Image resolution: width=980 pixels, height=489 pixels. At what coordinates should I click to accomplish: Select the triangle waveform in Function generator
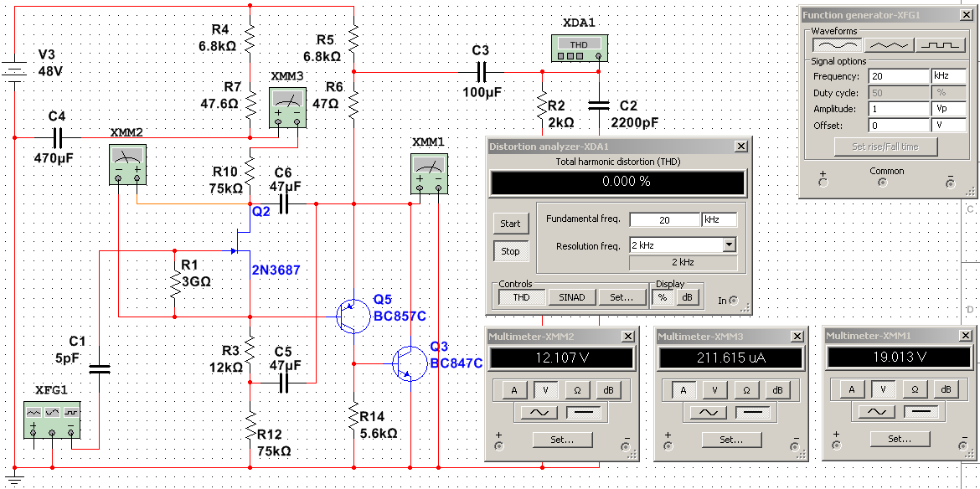click(x=889, y=45)
